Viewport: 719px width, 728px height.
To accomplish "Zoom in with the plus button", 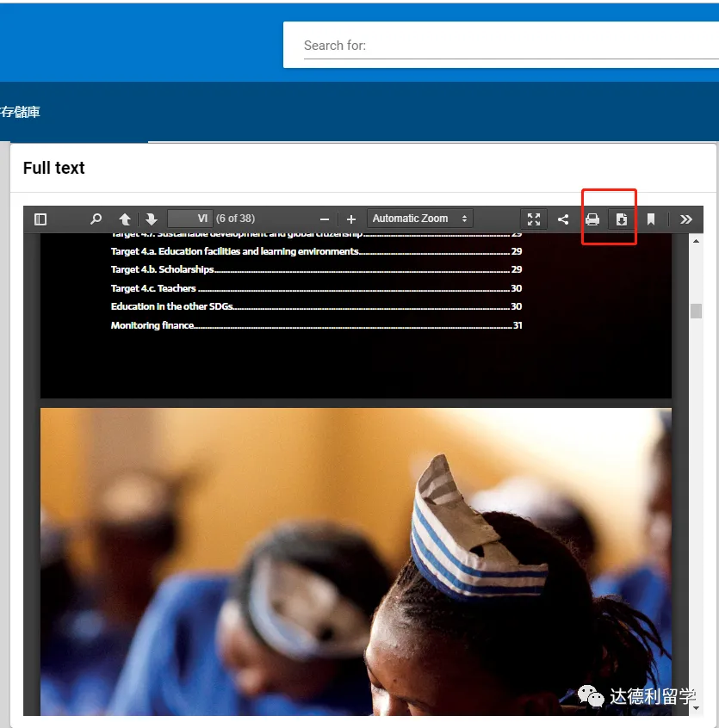I will (351, 219).
